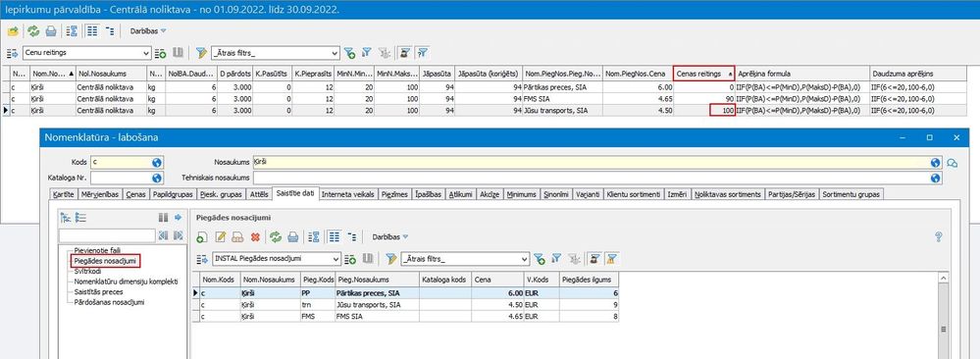Toggle the orange funnel button in Piegādes nosacījumi

[612, 259]
